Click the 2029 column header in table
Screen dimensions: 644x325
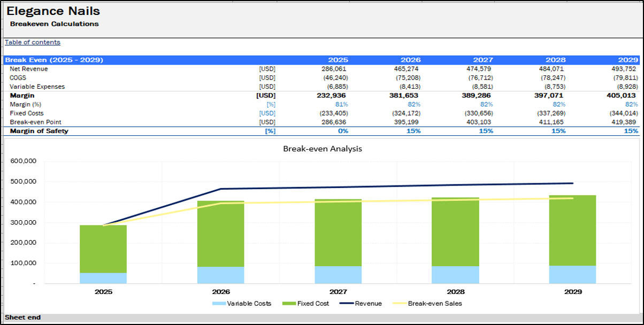[629, 60]
